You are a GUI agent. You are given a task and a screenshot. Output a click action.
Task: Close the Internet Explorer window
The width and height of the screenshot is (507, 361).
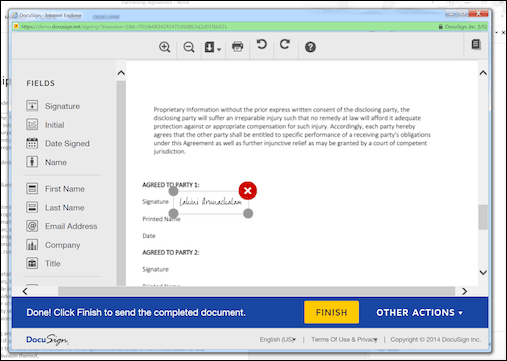click(479, 13)
